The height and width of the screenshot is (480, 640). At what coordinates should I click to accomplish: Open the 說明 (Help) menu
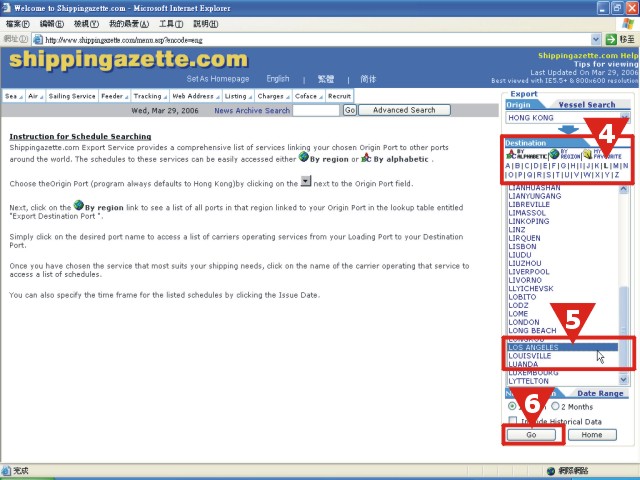[x=206, y=24]
